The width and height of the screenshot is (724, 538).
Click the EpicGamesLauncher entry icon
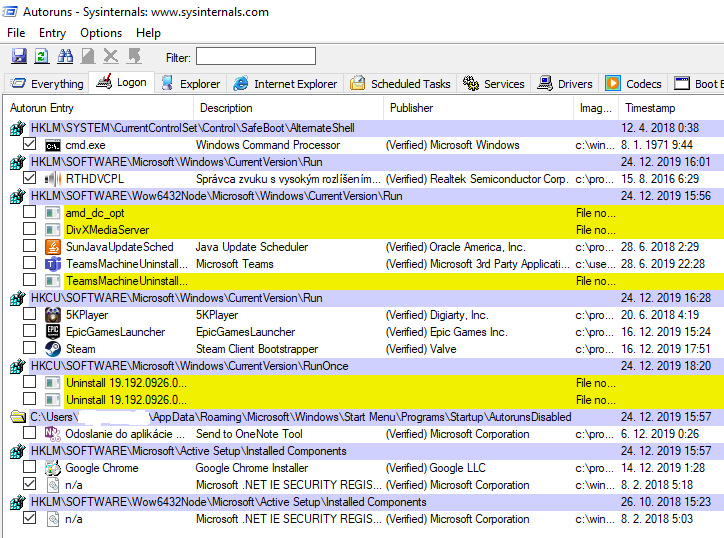53,332
